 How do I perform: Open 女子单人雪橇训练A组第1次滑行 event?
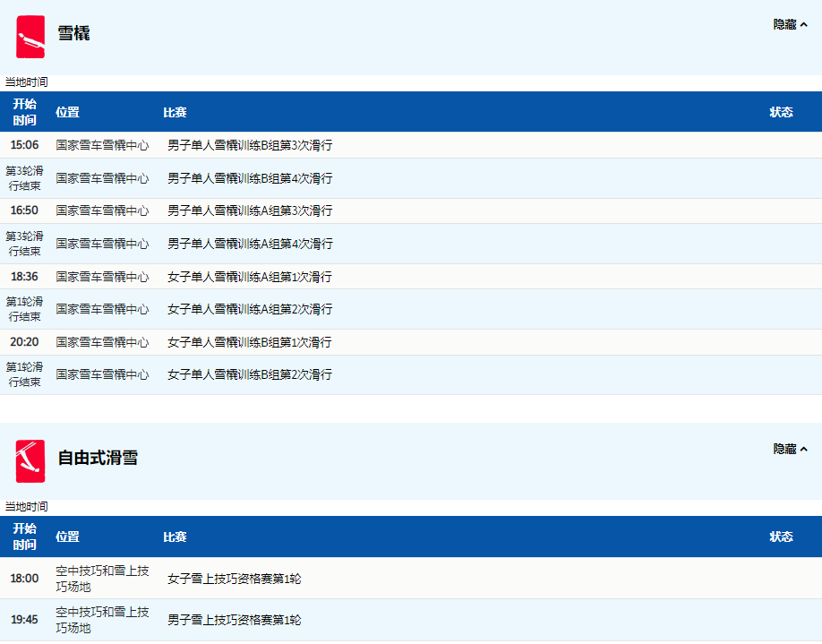(250, 277)
